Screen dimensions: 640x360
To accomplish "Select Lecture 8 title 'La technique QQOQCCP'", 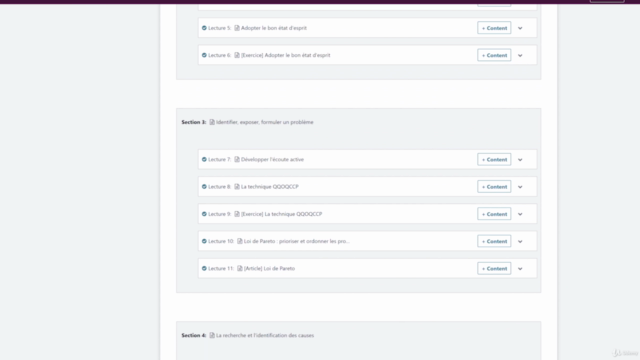I will click(270, 187).
